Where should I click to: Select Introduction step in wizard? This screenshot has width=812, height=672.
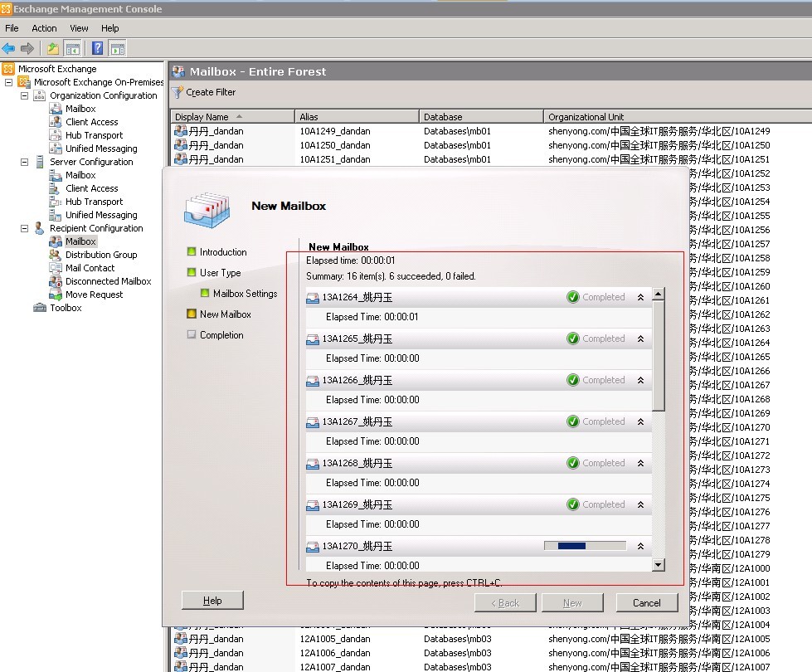(223, 252)
